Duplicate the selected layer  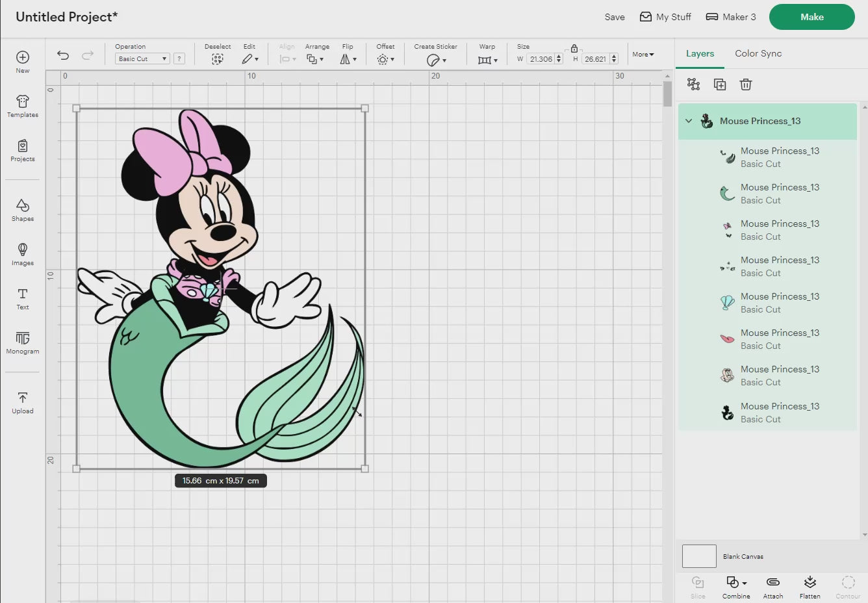pos(720,84)
